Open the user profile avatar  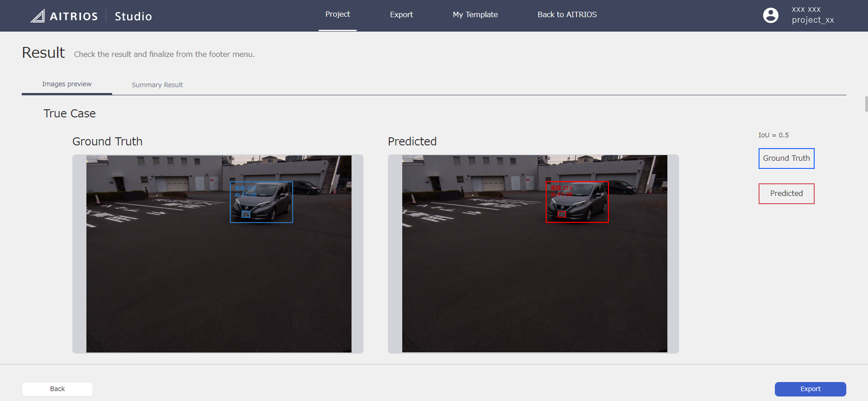pos(771,15)
